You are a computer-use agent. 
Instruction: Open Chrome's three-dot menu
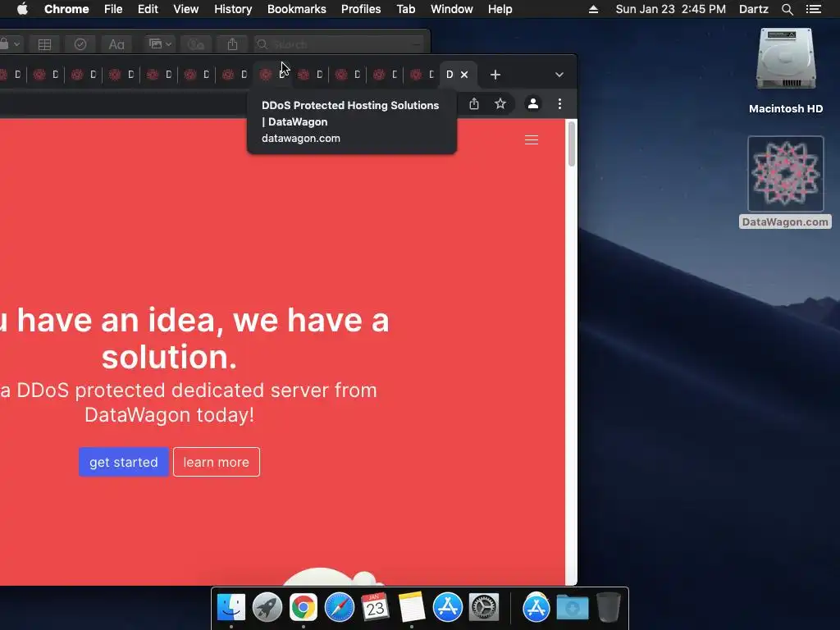[559, 103]
